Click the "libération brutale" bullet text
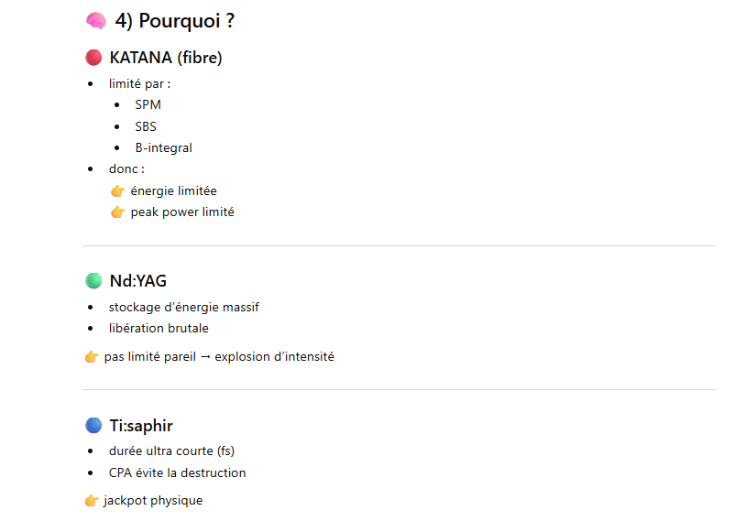Screen dimensions: 756x532 (x=159, y=328)
